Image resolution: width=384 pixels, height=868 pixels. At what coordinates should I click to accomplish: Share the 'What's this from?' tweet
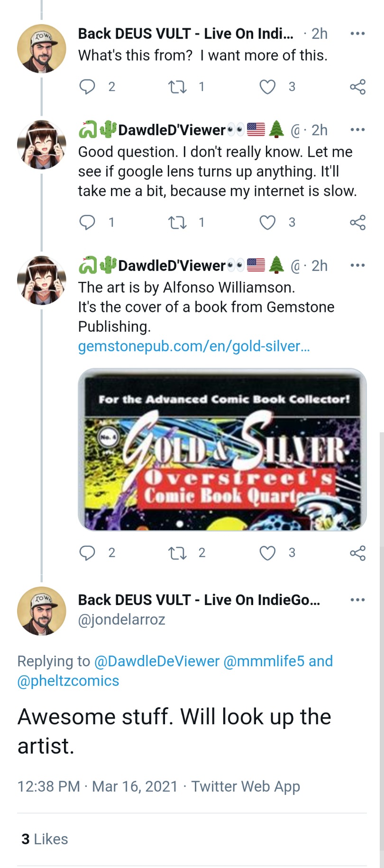click(x=357, y=87)
